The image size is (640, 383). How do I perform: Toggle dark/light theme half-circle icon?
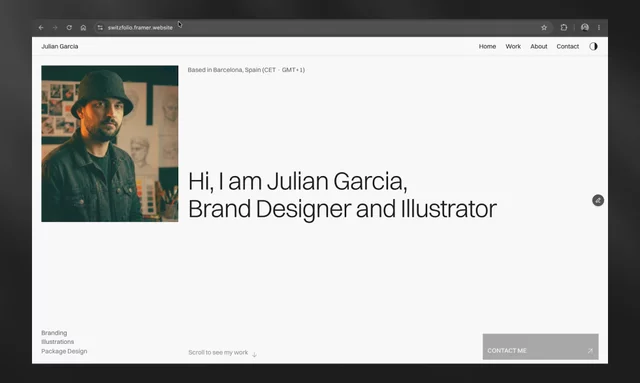pos(593,46)
